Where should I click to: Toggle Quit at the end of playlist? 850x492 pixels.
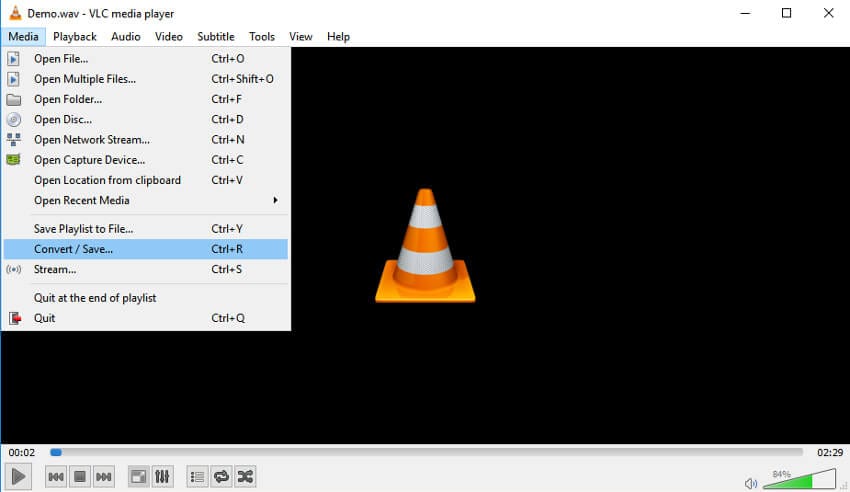click(x=145, y=298)
